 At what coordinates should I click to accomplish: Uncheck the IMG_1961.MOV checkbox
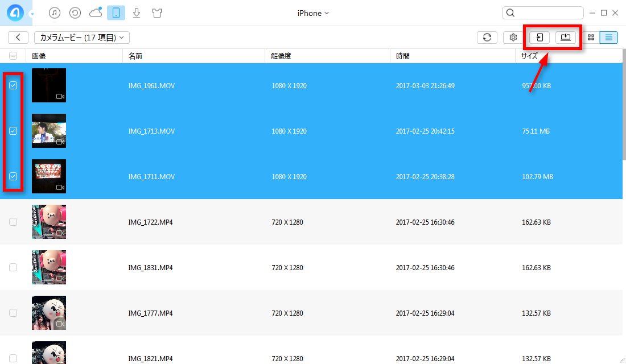click(13, 85)
